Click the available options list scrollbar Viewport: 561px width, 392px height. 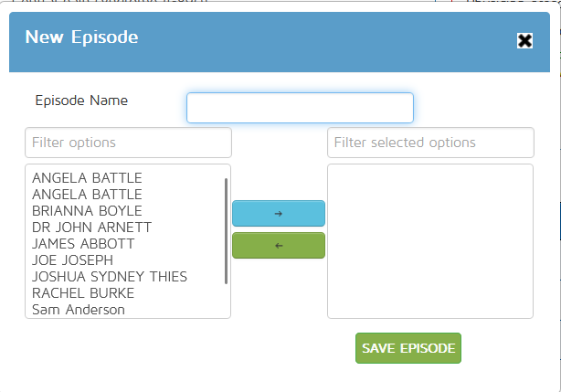226,230
